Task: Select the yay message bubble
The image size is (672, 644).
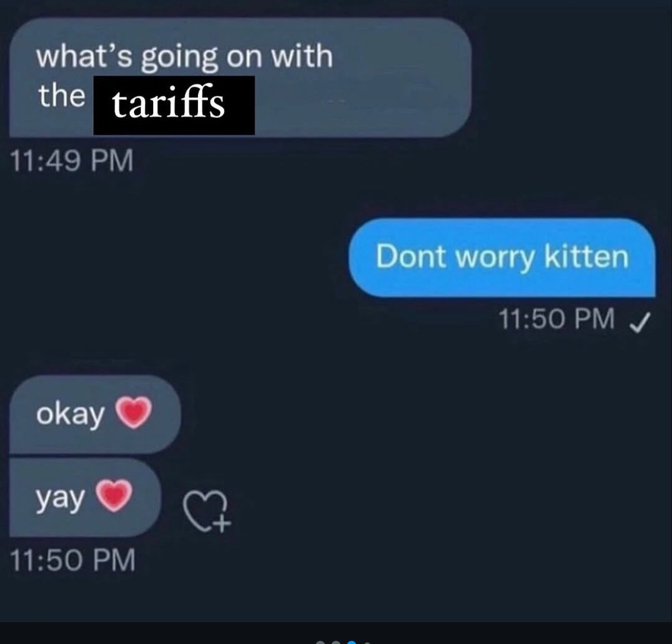Action: tap(85, 498)
